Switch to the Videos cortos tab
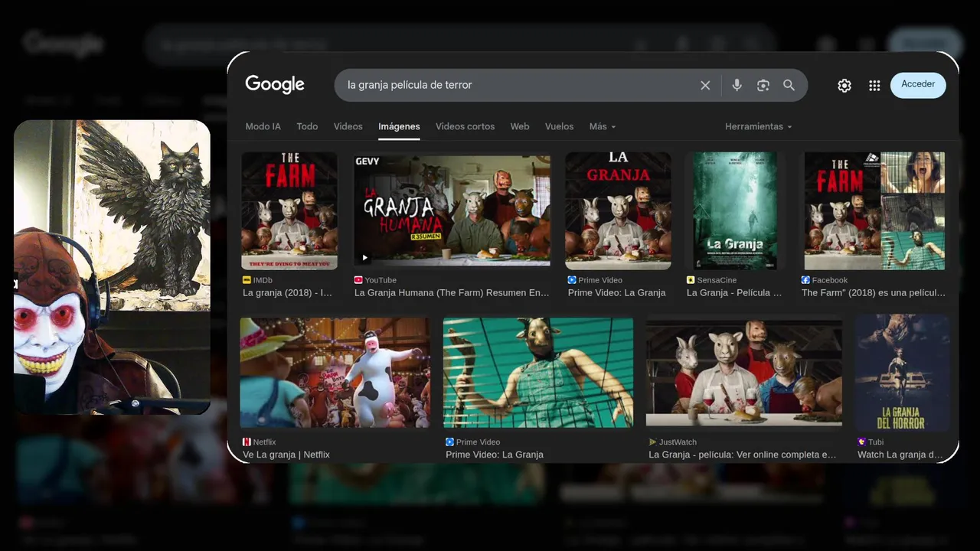Viewport: 980px width, 551px height. pyautogui.click(x=465, y=126)
